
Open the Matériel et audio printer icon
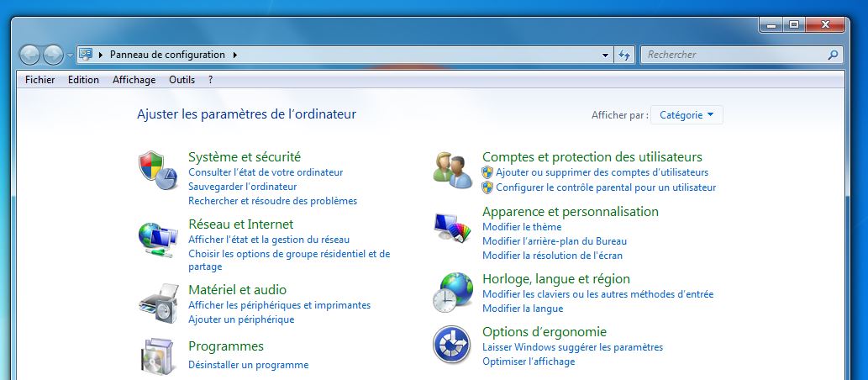coord(159,303)
